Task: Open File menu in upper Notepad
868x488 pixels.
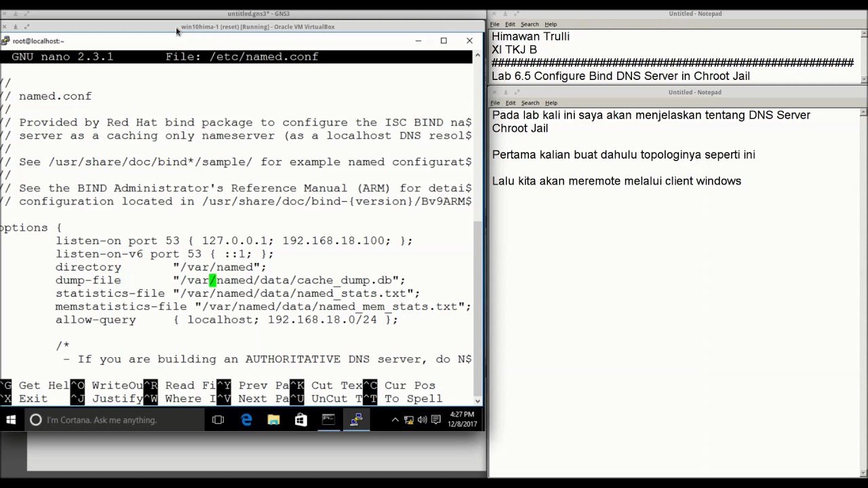Action: 495,24
